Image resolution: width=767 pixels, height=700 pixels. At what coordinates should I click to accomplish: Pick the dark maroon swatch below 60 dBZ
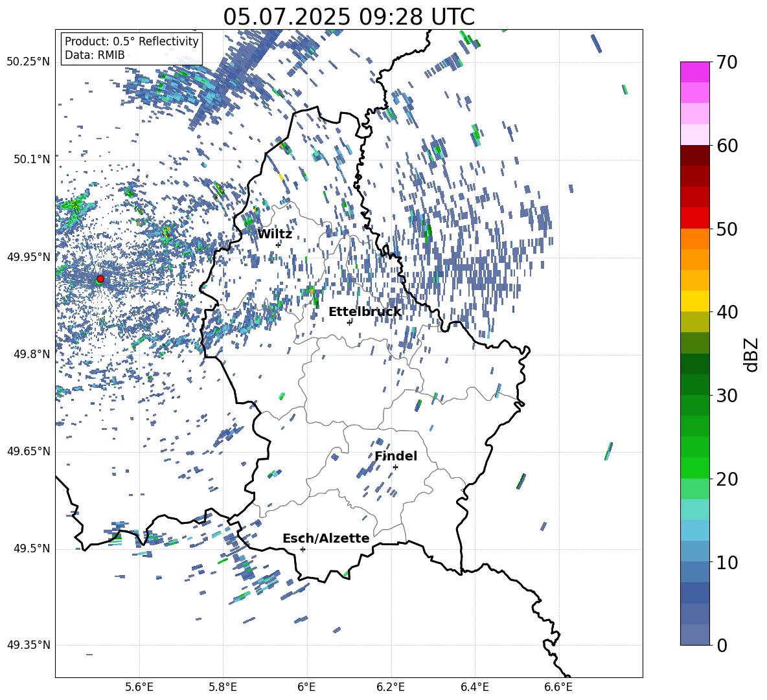[694, 156]
